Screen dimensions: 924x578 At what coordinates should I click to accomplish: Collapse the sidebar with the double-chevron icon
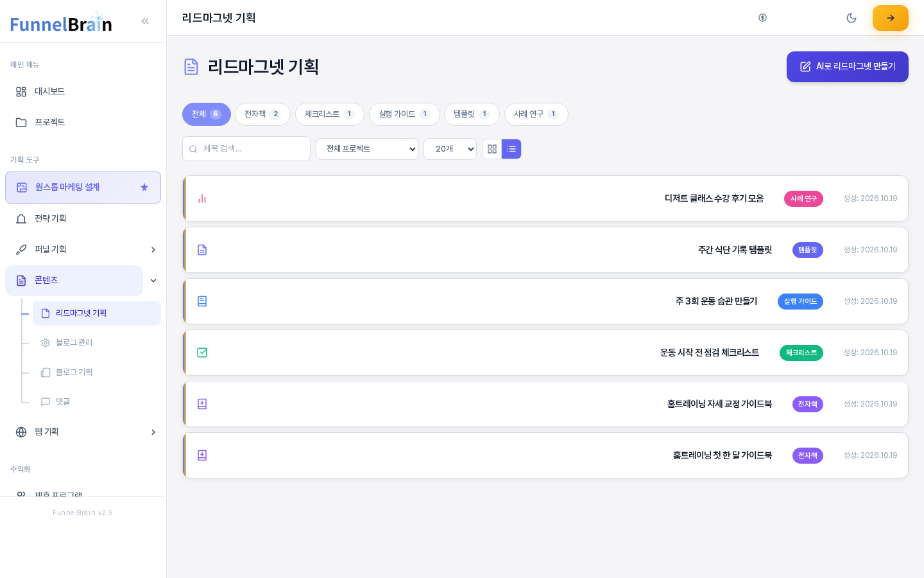(x=145, y=21)
